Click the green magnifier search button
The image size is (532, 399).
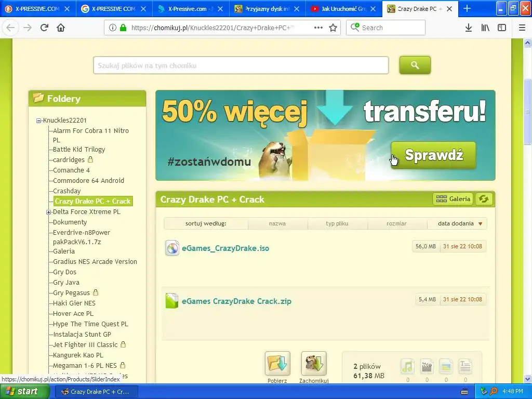tap(415, 65)
